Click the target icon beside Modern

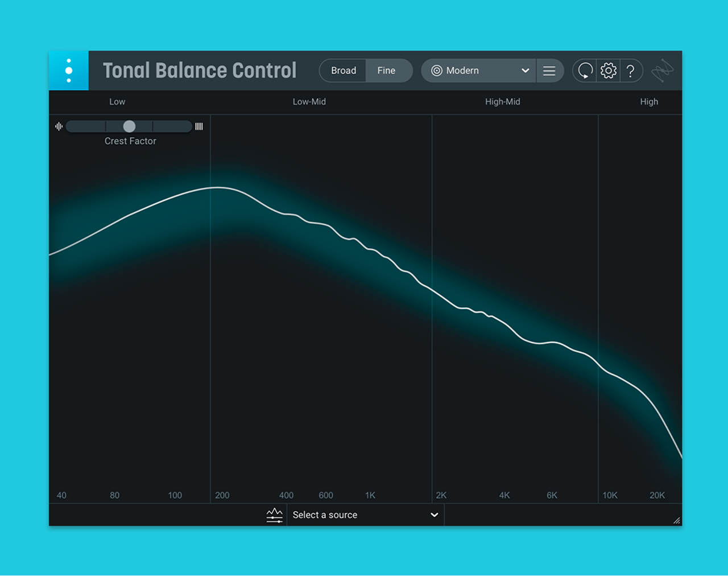coord(436,71)
